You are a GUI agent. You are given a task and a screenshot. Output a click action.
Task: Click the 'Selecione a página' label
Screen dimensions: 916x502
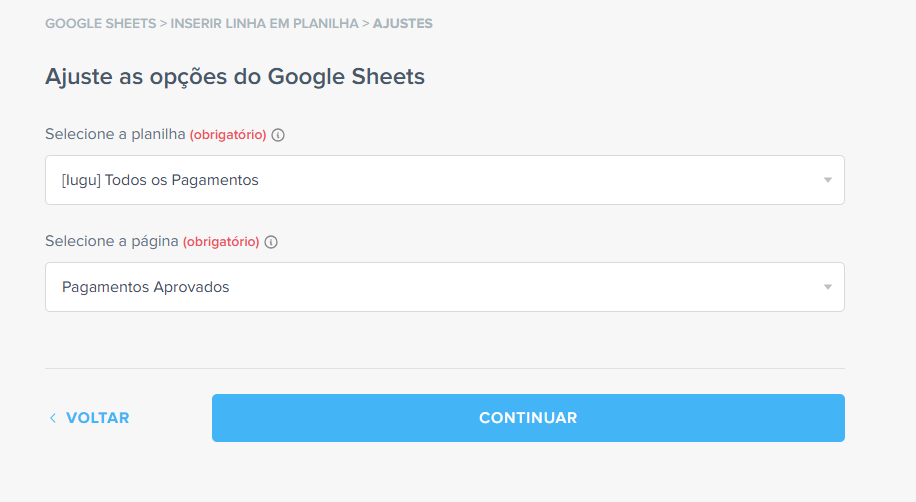(112, 241)
